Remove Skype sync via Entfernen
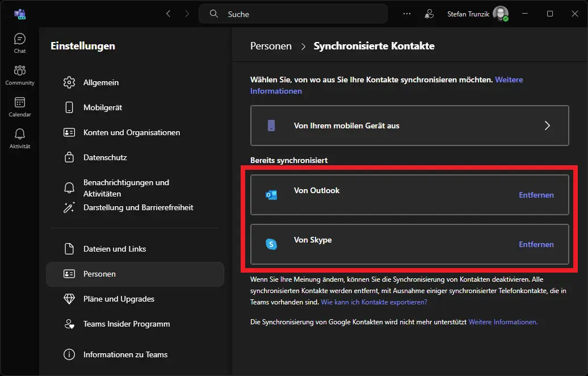 tap(536, 244)
